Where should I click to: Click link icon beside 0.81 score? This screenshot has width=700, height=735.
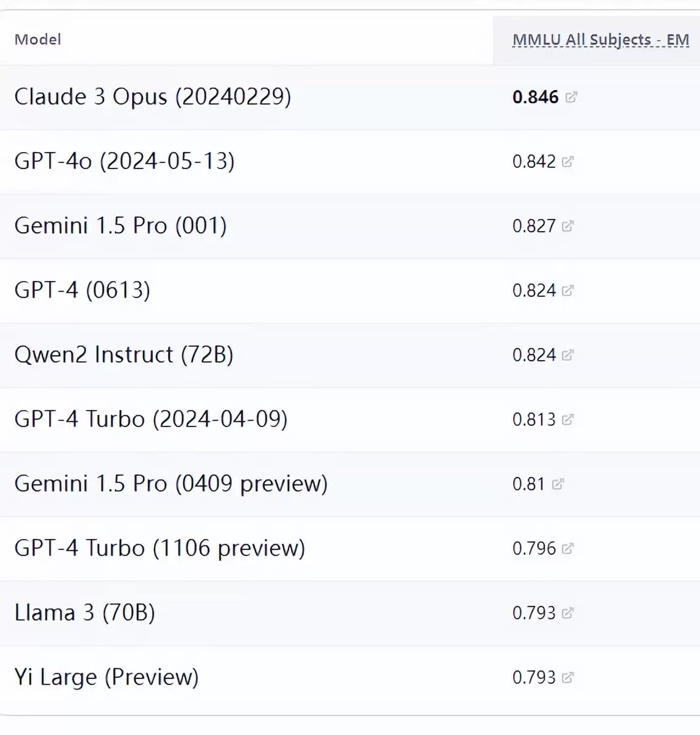pos(558,484)
